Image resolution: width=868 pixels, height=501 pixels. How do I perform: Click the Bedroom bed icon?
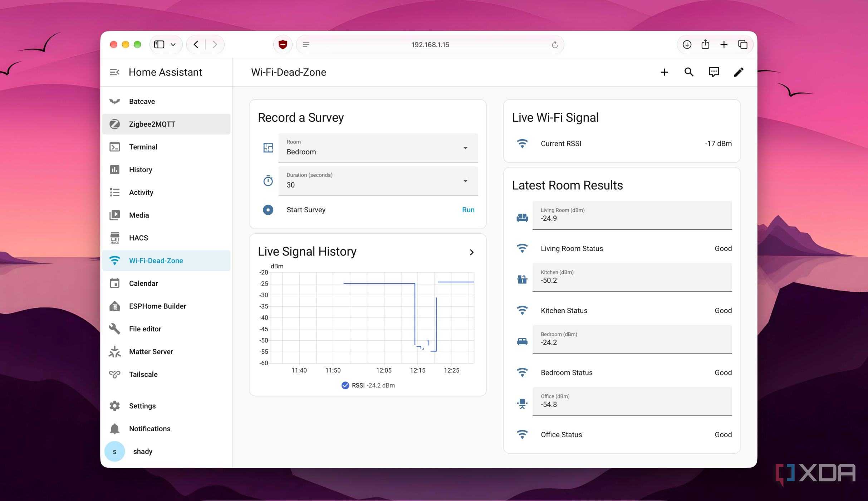[522, 341]
